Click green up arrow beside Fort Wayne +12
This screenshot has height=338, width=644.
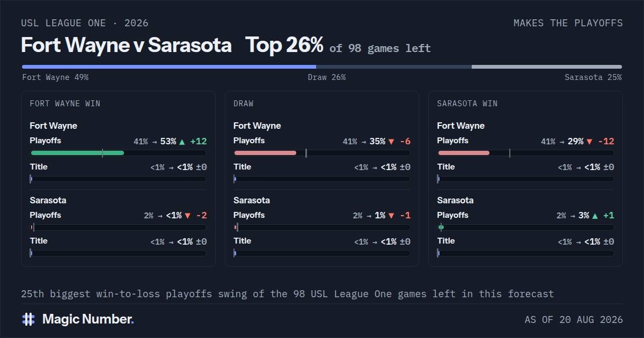click(182, 142)
